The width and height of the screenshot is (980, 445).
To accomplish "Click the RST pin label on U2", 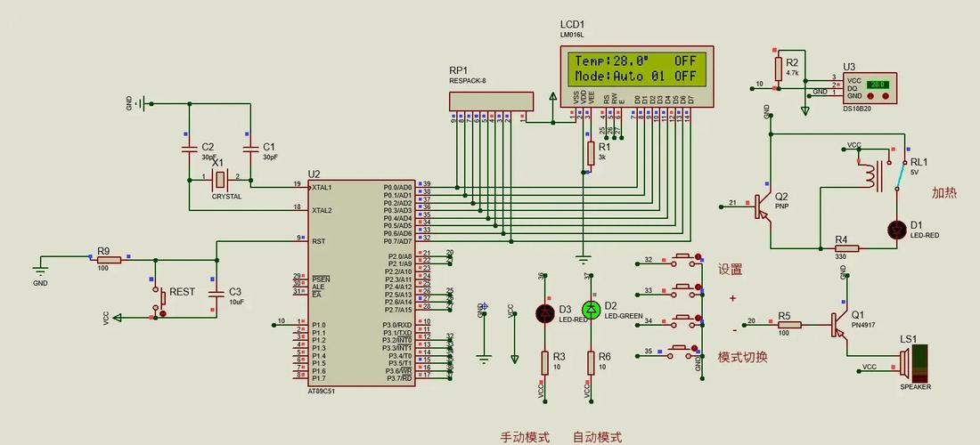I will click(318, 241).
